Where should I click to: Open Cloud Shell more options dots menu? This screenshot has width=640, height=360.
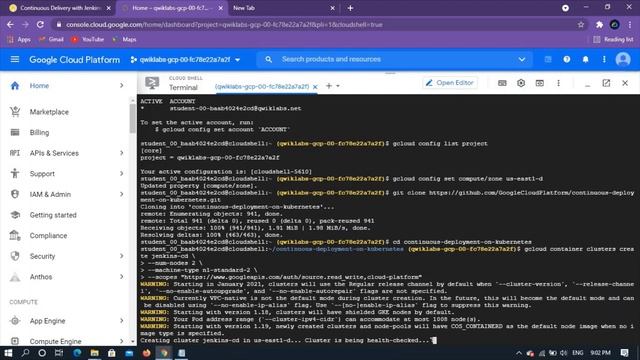coord(558,83)
